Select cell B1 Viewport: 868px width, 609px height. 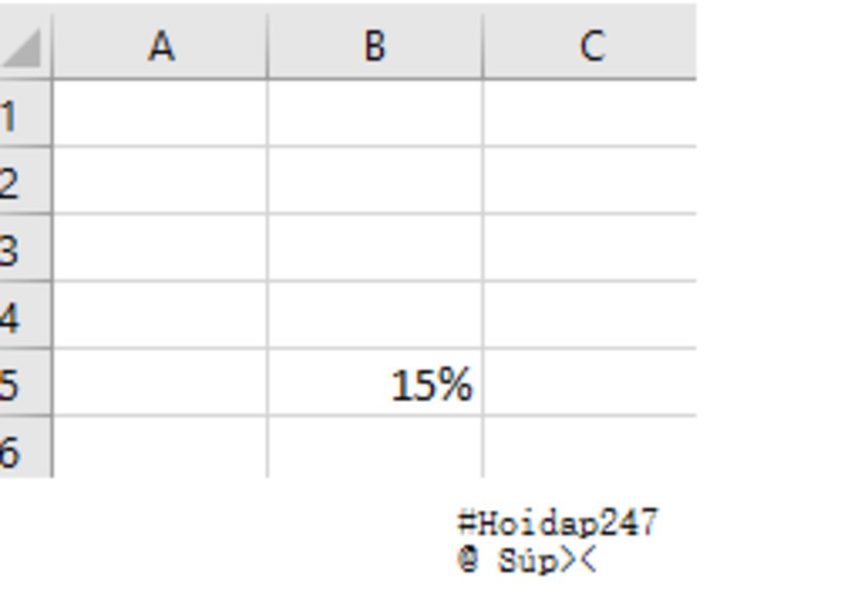(x=375, y=115)
